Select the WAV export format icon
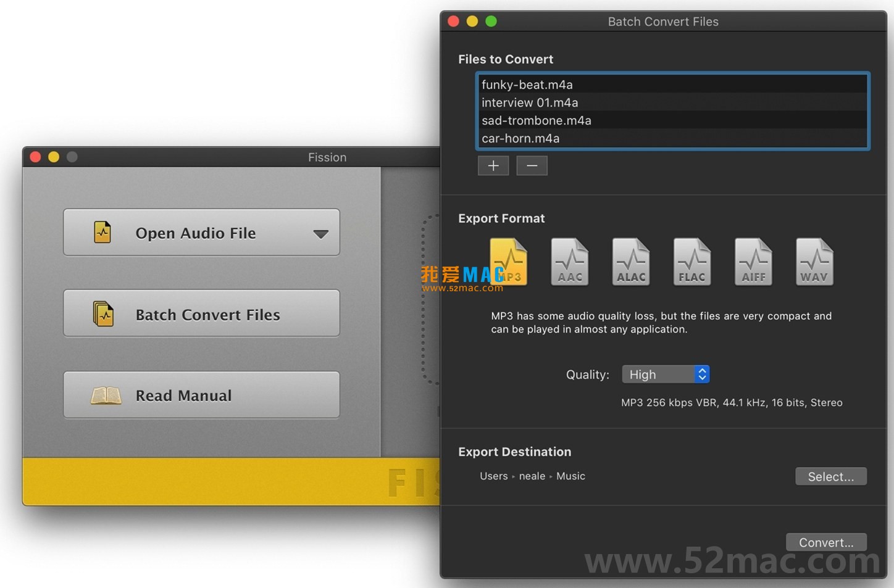 (814, 262)
